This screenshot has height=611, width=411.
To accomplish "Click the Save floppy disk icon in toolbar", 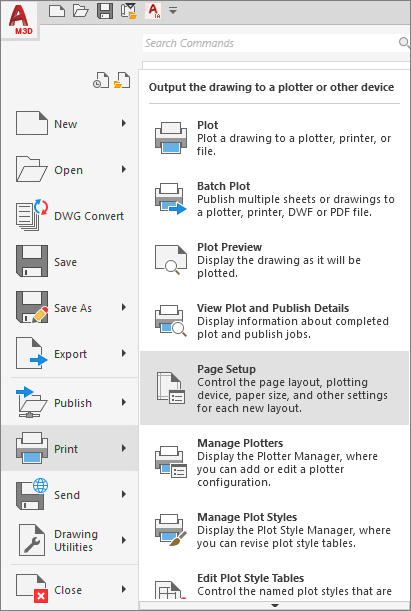I will (105, 11).
